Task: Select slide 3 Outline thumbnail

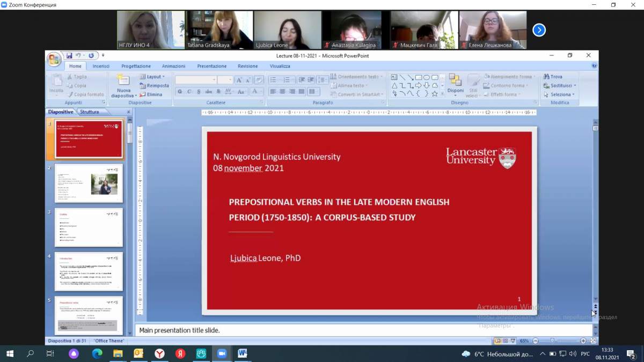Action: pyautogui.click(x=89, y=227)
